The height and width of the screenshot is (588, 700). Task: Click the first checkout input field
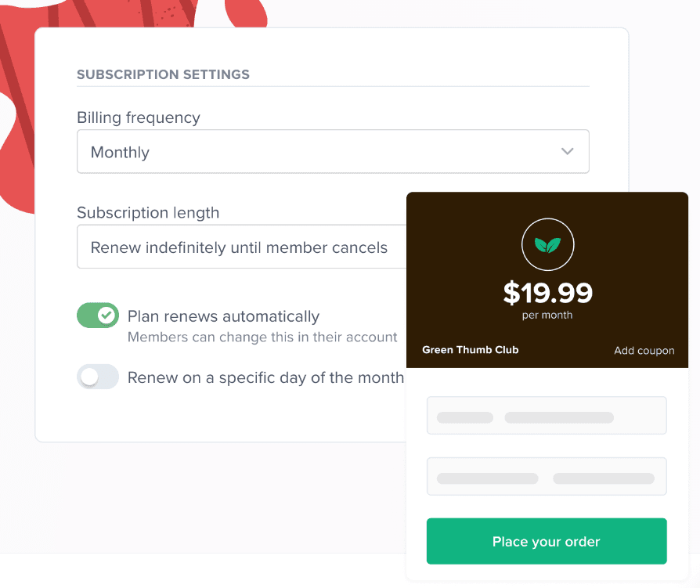click(x=547, y=415)
